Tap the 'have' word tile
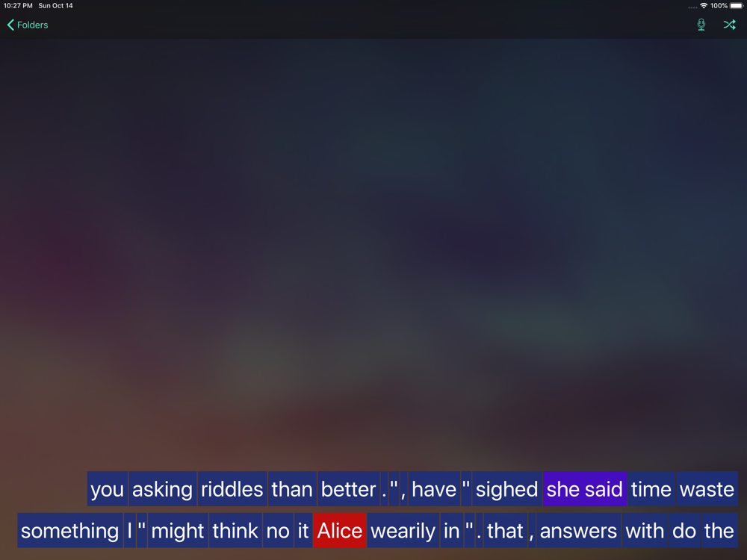The height and width of the screenshot is (560, 747). tap(434, 489)
